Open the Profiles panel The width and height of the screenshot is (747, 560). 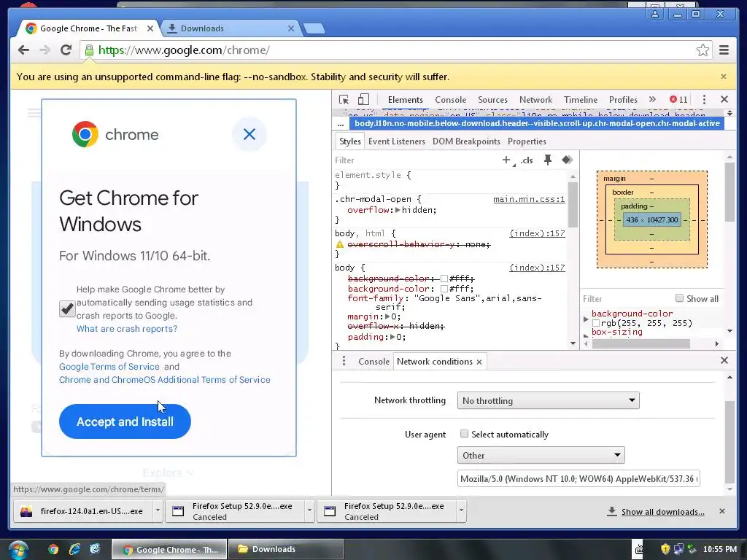(x=623, y=99)
